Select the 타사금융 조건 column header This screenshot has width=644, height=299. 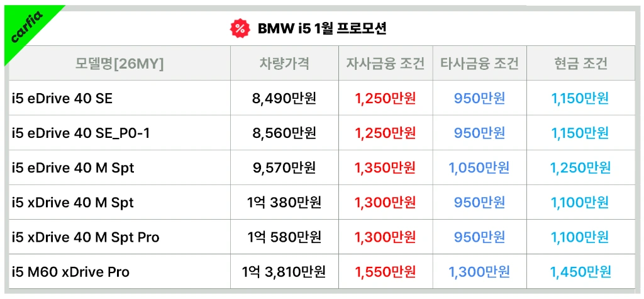(x=479, y=64)
